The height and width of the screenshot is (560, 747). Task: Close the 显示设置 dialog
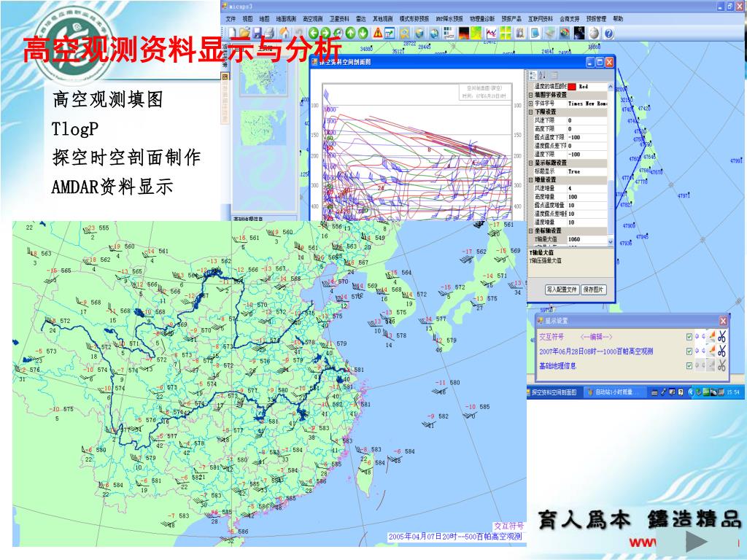pyautogui.click(x=723, y=321)
